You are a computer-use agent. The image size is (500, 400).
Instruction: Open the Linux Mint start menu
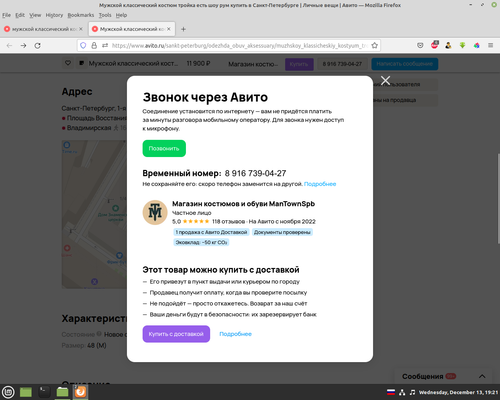[8, 392]
